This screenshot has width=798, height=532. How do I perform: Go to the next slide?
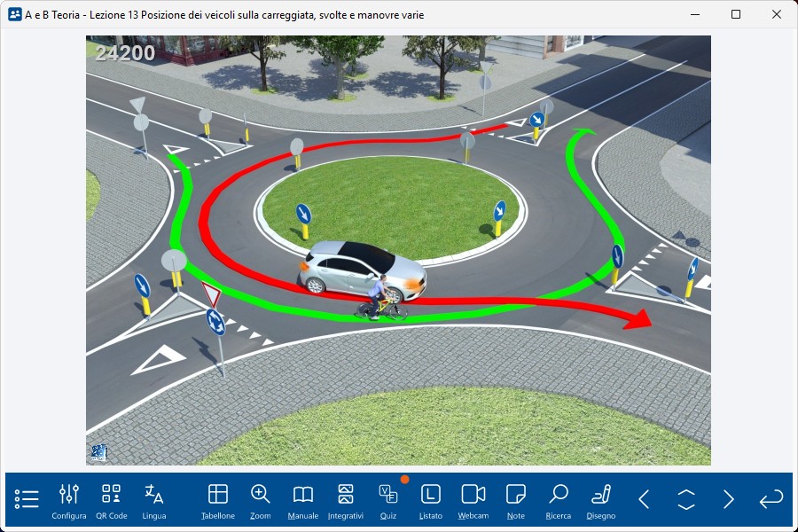point(729,499)
